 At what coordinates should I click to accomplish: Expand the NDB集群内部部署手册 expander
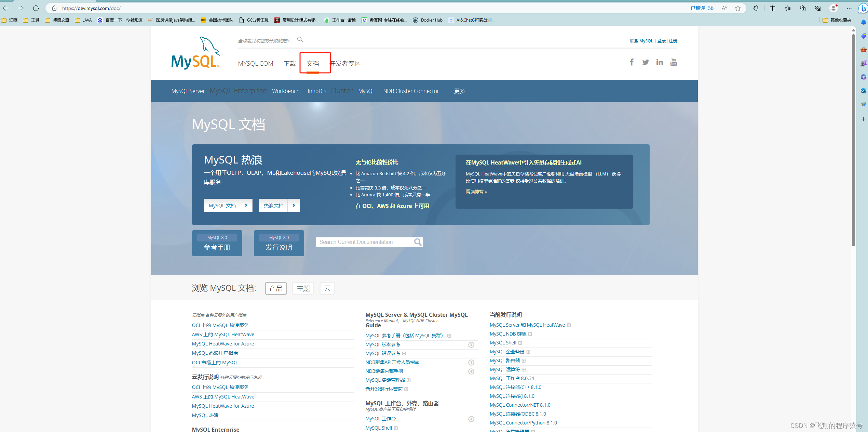(471, 371)
